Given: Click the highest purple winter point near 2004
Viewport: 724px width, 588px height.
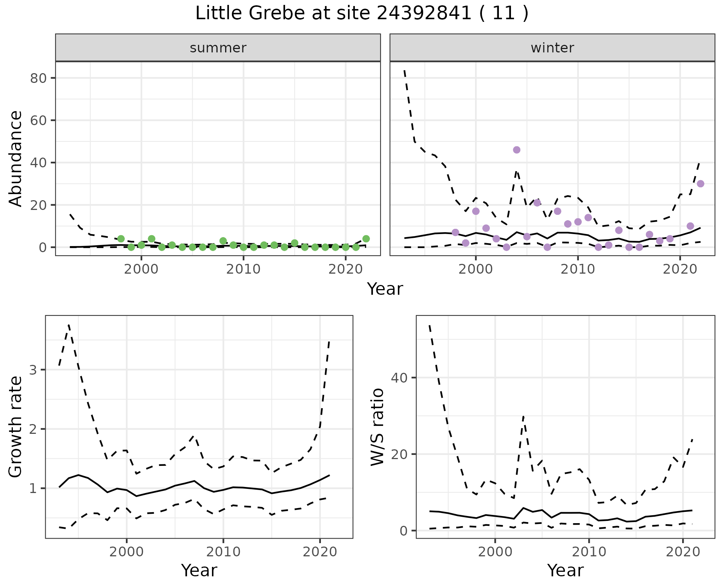Looking at the screenshot, I should pyautogui.click(x=517, y=150).
